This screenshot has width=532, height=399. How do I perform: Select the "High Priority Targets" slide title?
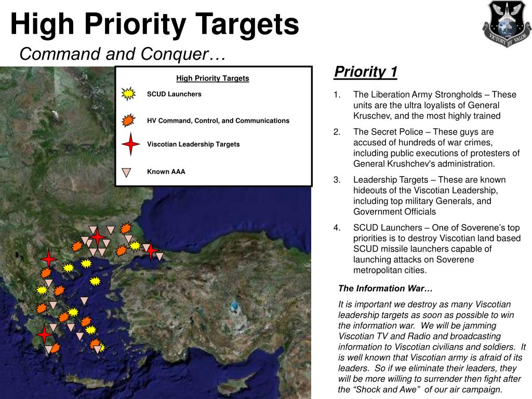pyautogui.click(x=155, y=24)
